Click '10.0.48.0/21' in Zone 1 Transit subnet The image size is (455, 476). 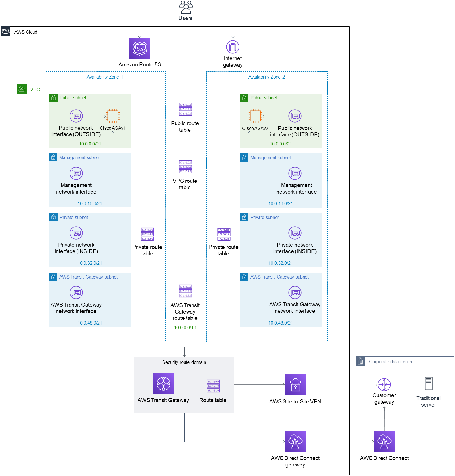tap(90, 323)
